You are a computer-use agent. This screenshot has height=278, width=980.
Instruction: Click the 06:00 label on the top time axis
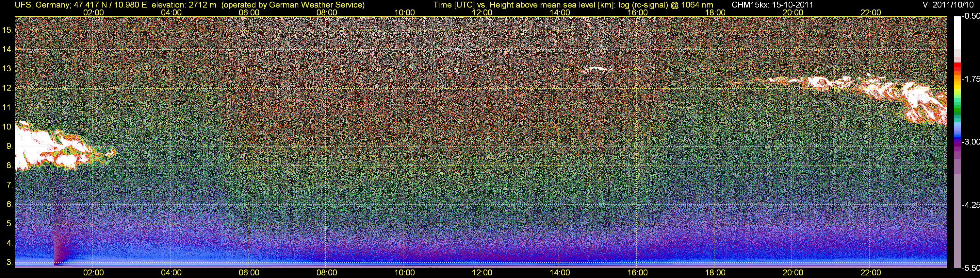pos(249,12)
